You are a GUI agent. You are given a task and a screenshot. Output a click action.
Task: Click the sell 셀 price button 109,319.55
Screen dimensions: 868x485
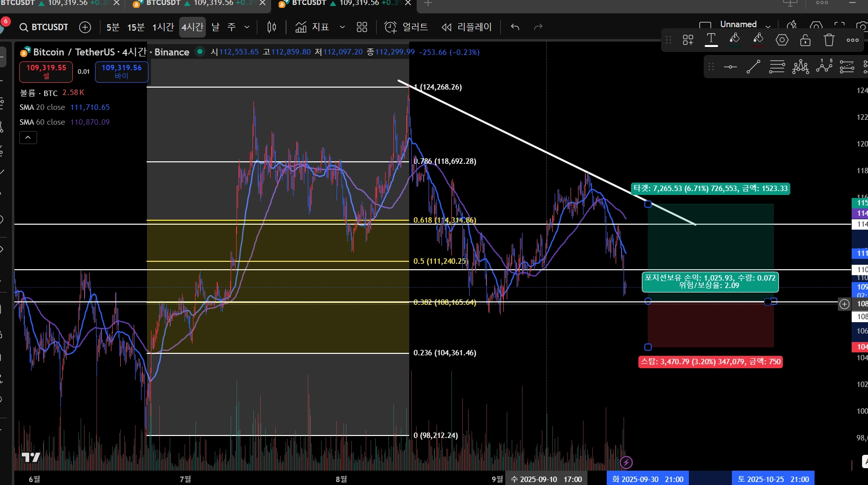coord(46,72)
